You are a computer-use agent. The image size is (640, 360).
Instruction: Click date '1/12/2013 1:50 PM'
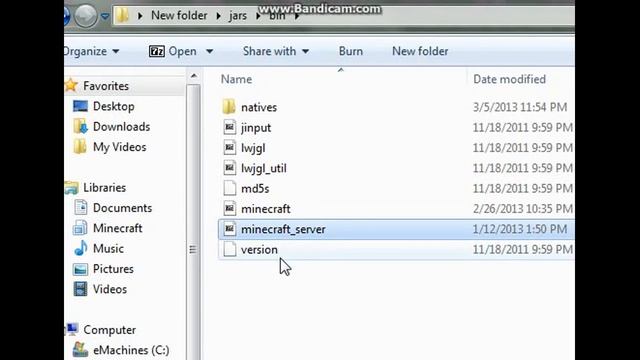520,229
